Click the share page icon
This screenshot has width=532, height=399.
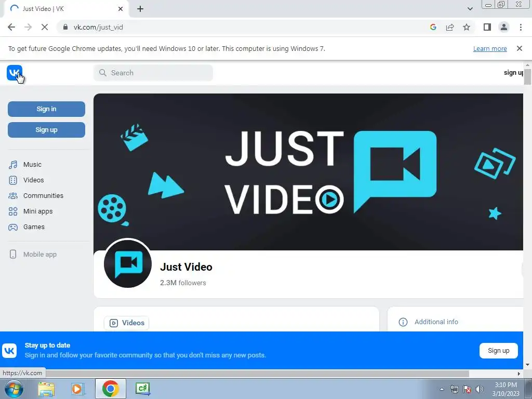click(450, 27)
